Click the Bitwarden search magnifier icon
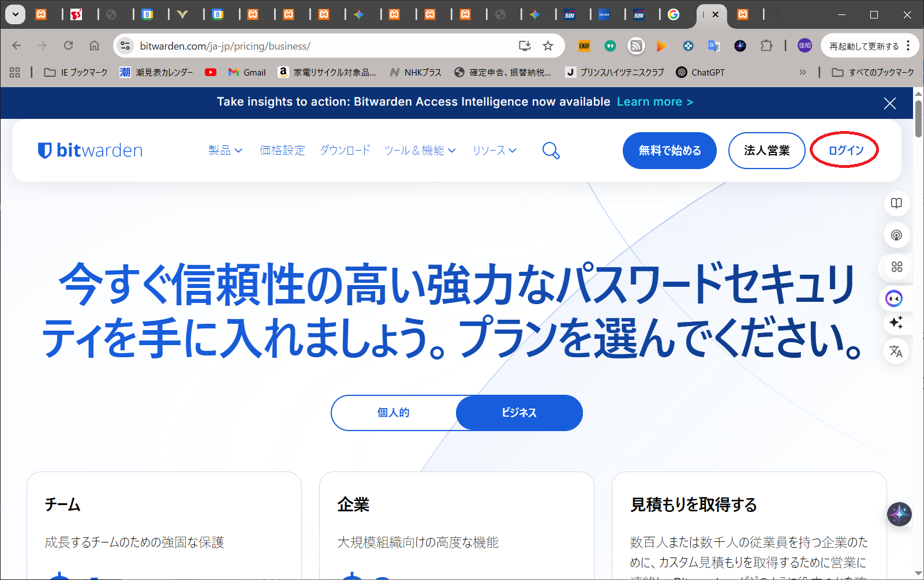The width and height of the screenshot is (924, 580). tap(551, 151)
